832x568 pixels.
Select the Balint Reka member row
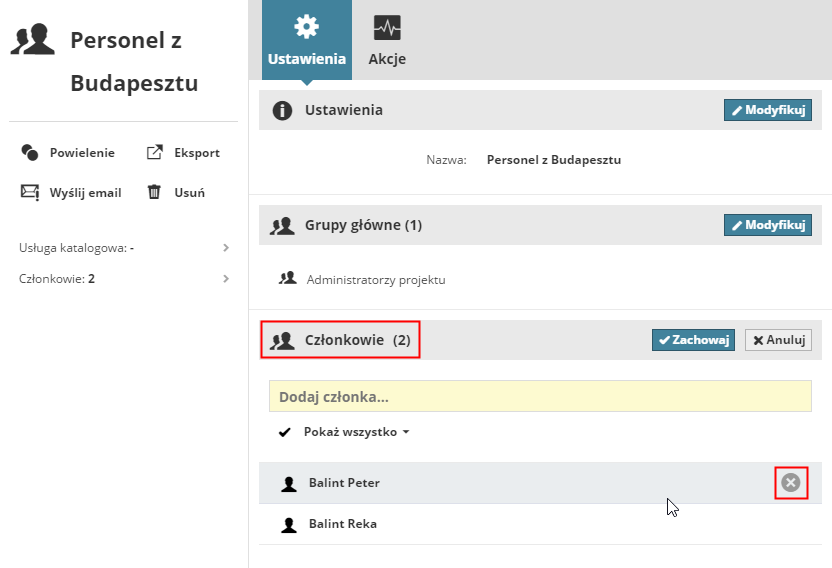coord(540,524)
